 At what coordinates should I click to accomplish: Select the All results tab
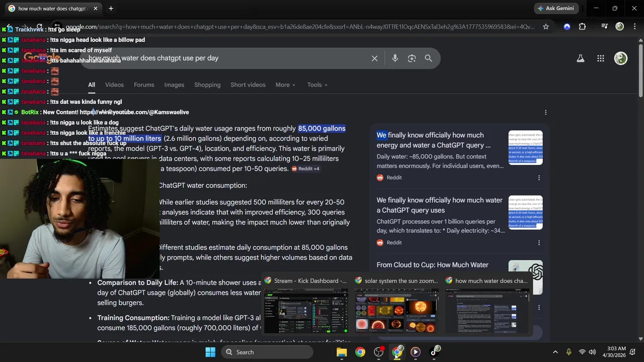coord(92,85)
